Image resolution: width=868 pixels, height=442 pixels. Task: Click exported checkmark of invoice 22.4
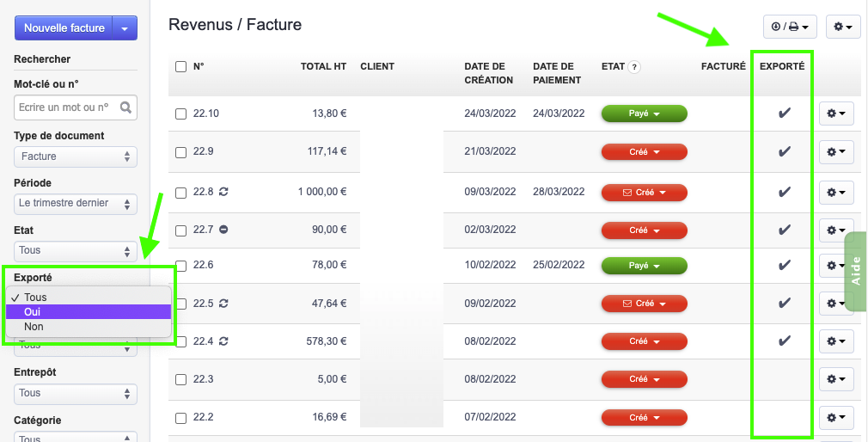coord(784,341)
